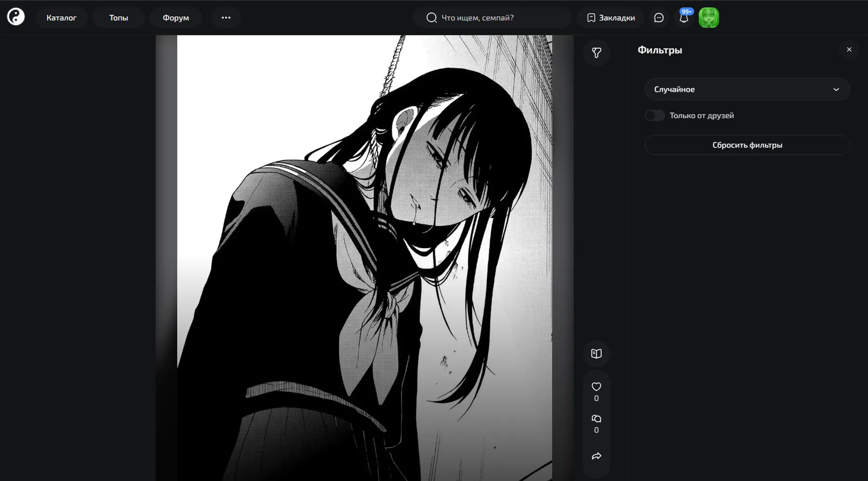
Task: Open the Закладки bookmarks button
Action: 611,18
